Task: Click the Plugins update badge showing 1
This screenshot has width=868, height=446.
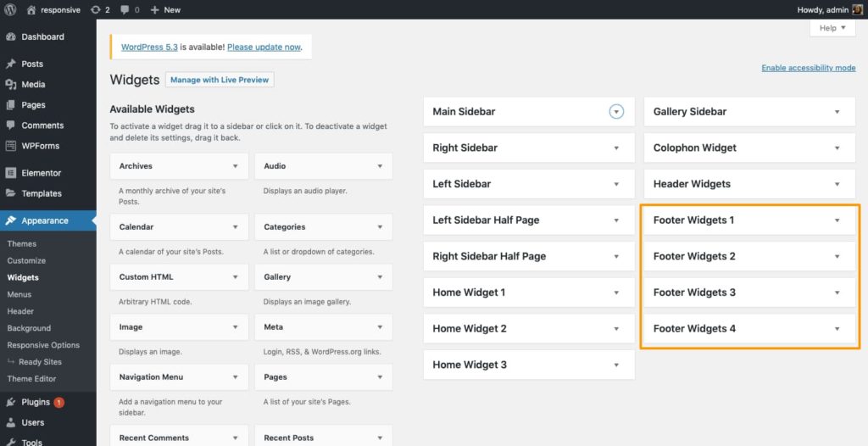Action: [x=58, y=402]
